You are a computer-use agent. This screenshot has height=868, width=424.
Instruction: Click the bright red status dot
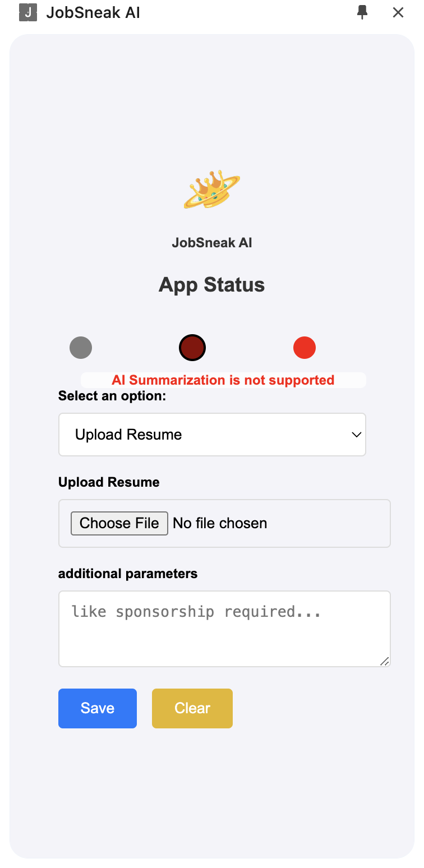point(305,348)
